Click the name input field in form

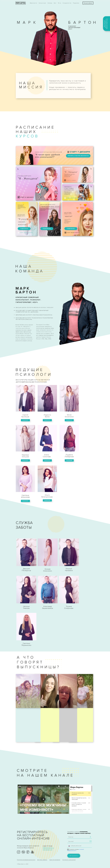[80, 837]
